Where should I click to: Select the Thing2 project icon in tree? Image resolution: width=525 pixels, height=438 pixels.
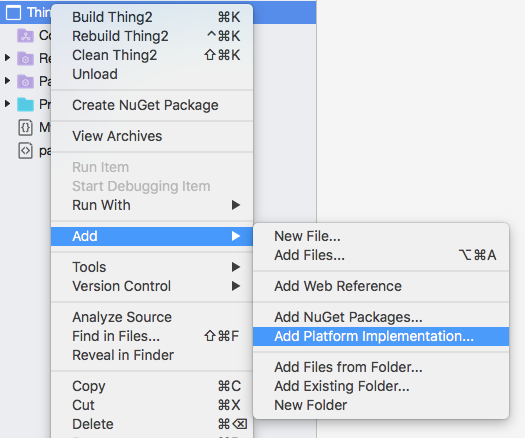tap(13, 13)
